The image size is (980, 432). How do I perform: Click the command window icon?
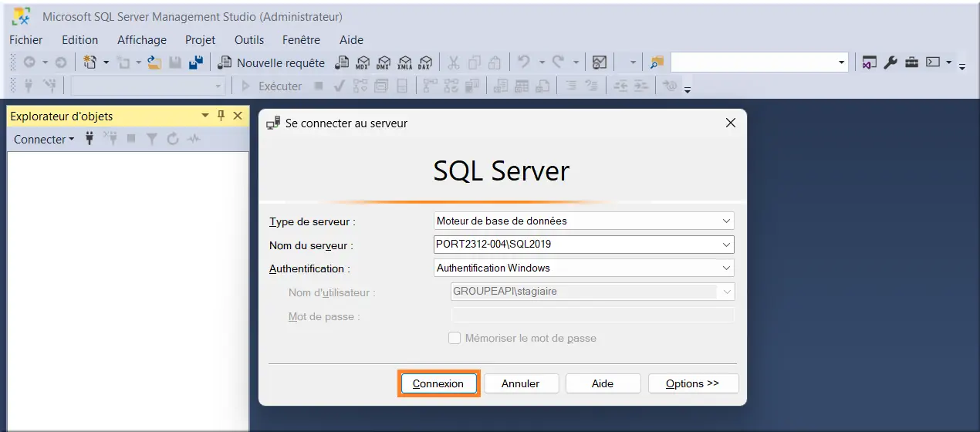coord(933,62)
